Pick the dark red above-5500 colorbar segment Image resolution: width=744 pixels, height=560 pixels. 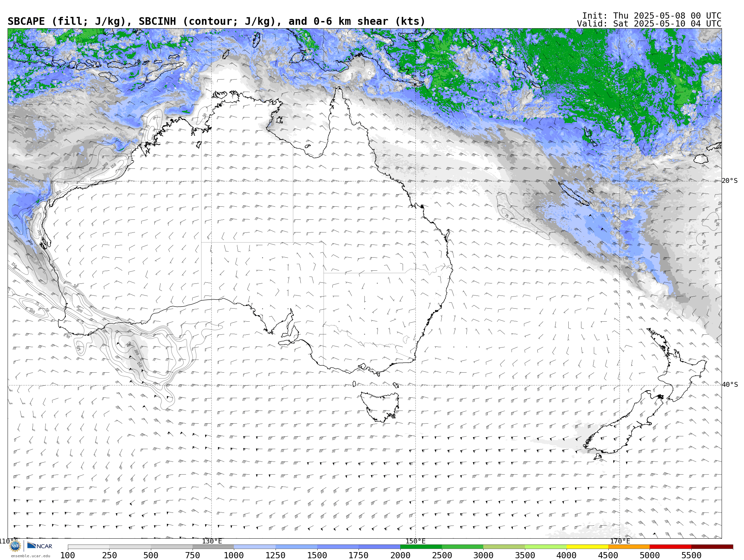pos(712,547)
